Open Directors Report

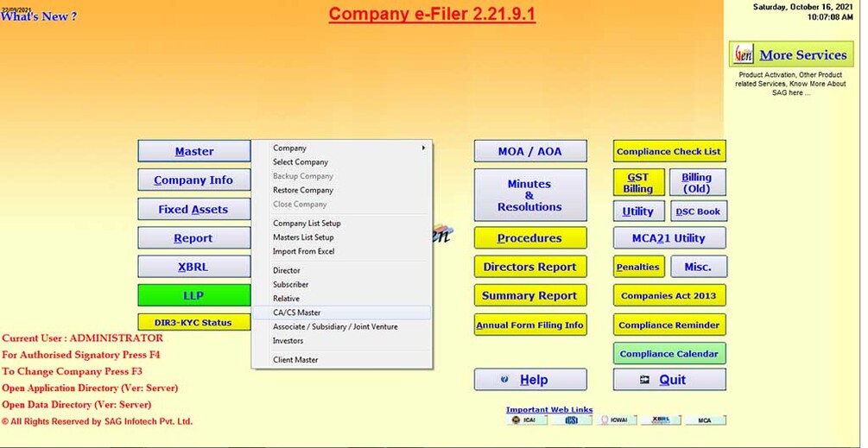click(x=530, y=267)
